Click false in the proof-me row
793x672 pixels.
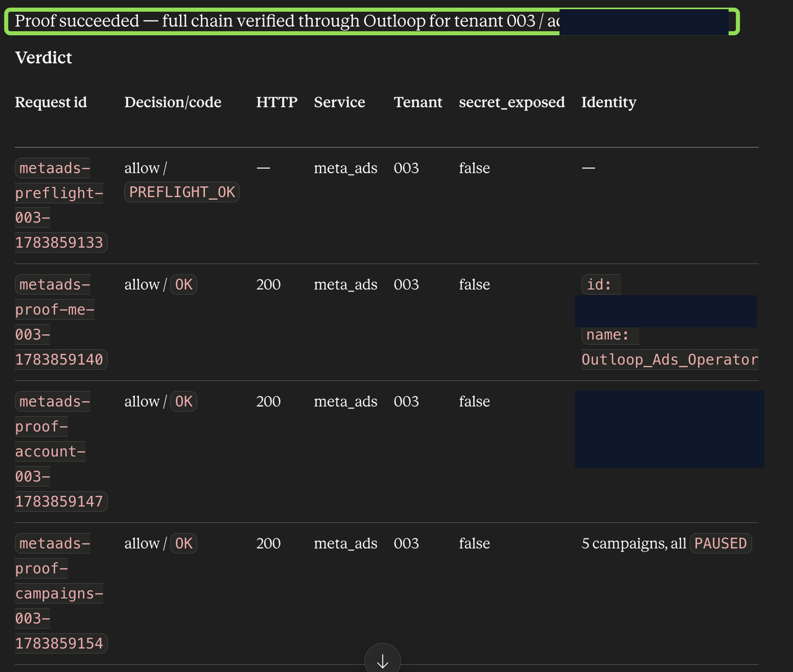[x=474, y=285]
